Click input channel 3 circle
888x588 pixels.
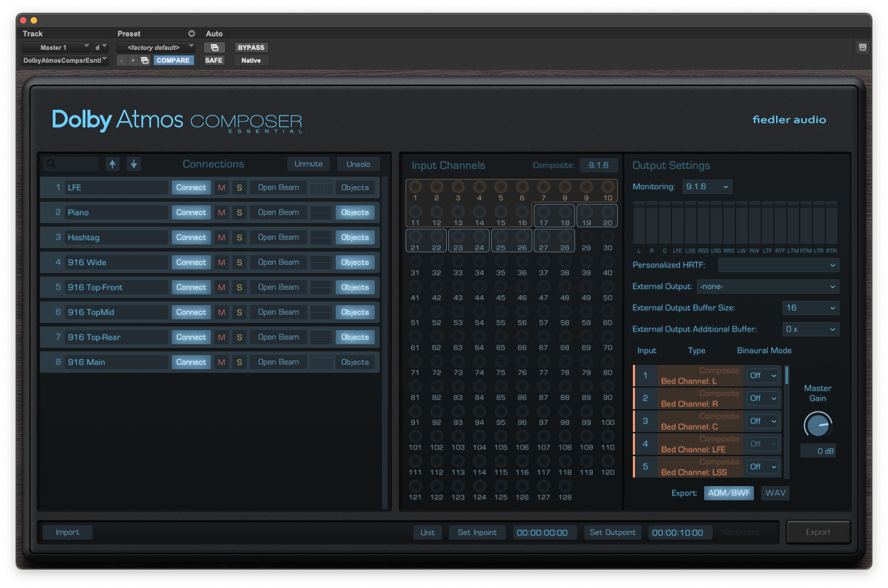tap(458, 187)
